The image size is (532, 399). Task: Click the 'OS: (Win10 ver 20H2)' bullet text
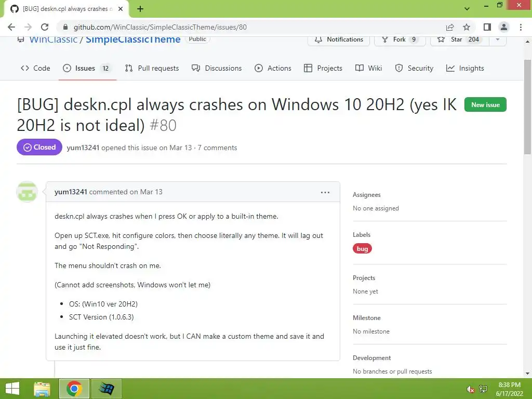(103, 304)
